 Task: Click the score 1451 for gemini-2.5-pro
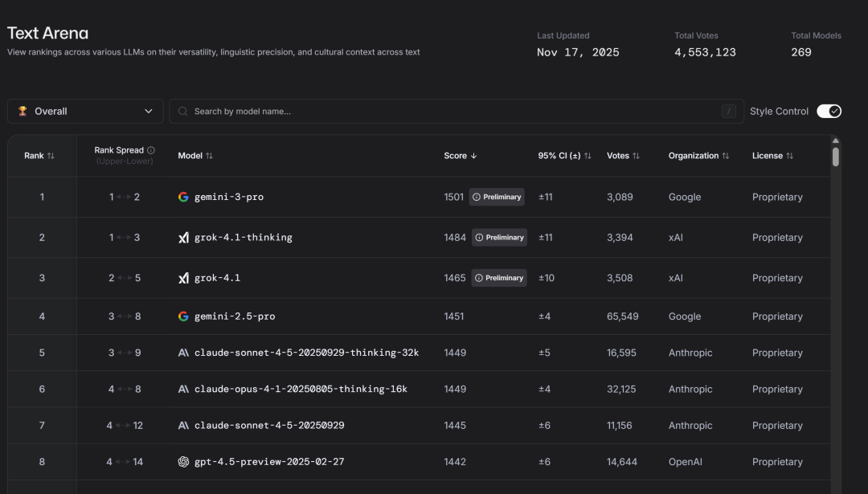(x=454, y=316)
